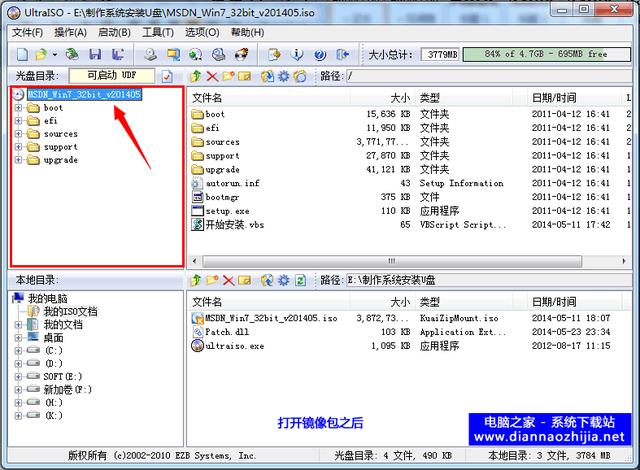Click the Save floppy disk icon

click(x=95, y=54)
